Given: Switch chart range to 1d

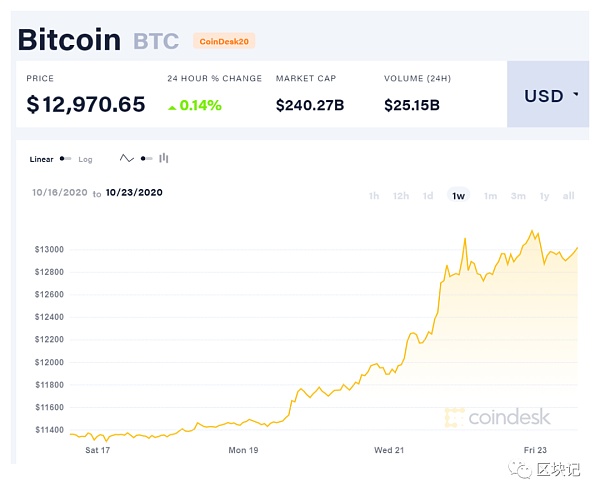Looking at the screenshot, I should pyautogui.click(x=428, y=196).
